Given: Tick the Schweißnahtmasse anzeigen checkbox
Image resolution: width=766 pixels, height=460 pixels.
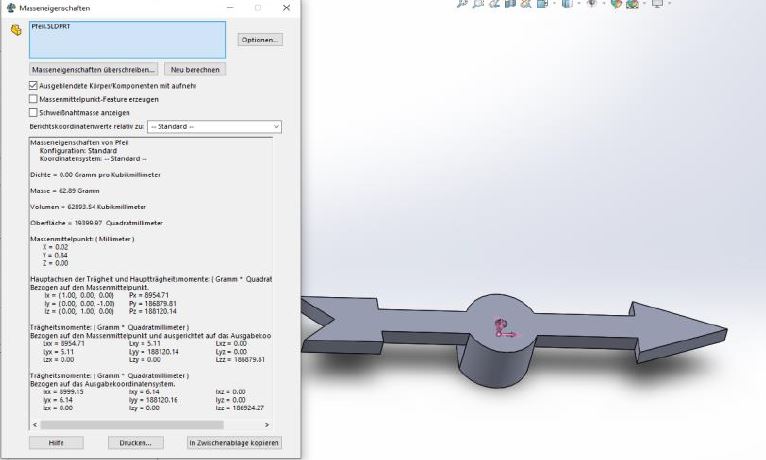Looking at the screenshot, I should tap(33, 112).
